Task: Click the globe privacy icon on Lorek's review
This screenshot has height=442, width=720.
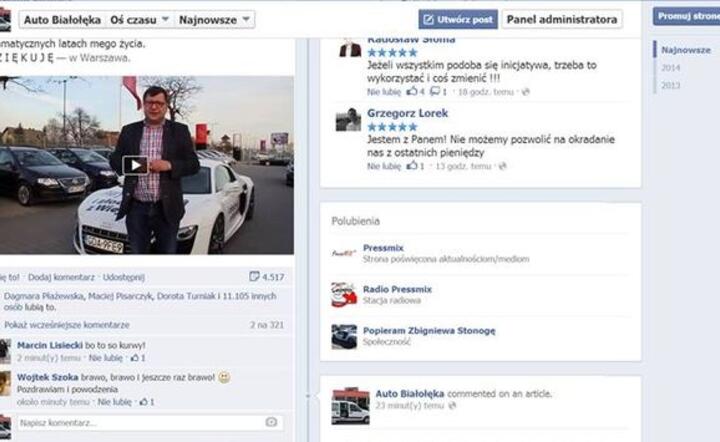Action: pyautogui.click(x=503, y=166)
